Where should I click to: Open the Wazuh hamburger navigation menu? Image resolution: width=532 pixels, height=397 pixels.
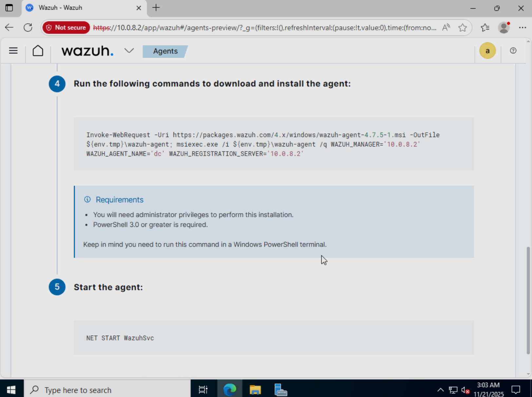pos(13,51)
